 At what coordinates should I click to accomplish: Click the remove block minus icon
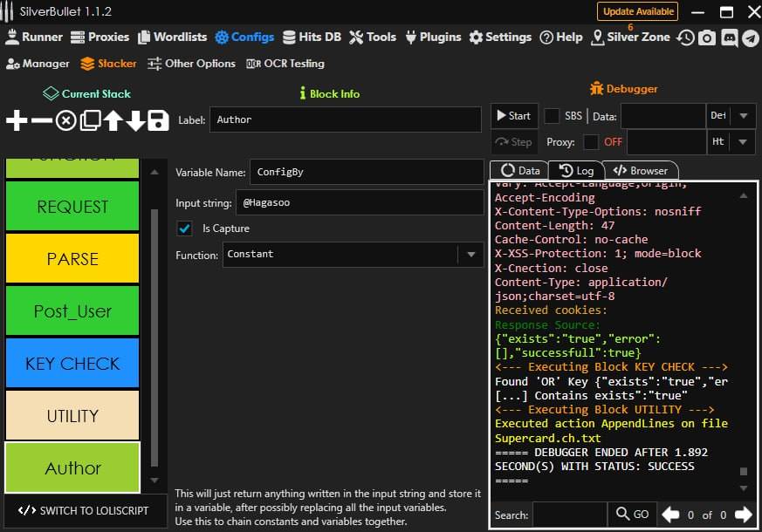pyautogui.click(x=41, y=120)
